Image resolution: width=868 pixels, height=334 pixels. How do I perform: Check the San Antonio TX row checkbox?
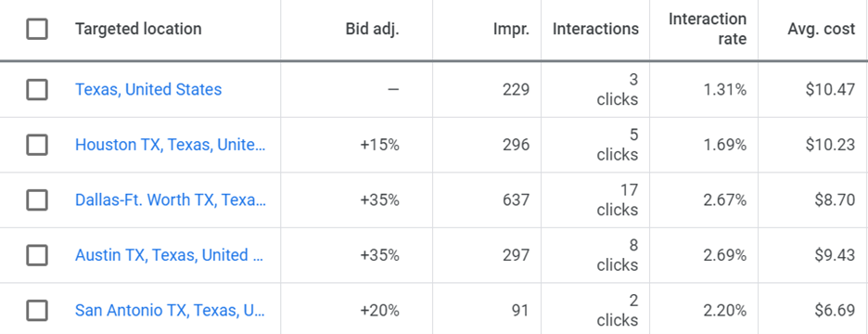(37, 310)
